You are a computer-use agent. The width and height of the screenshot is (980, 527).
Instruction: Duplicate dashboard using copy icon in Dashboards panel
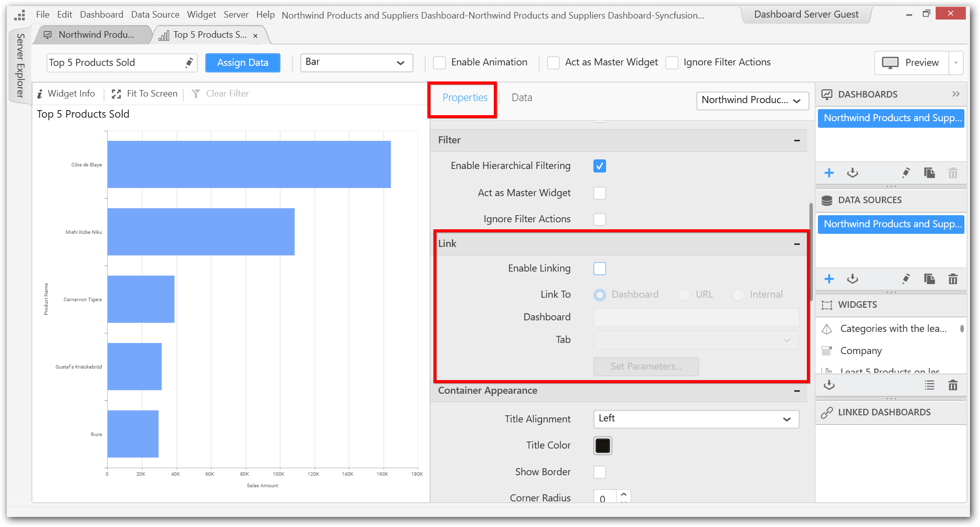(929, 173)
